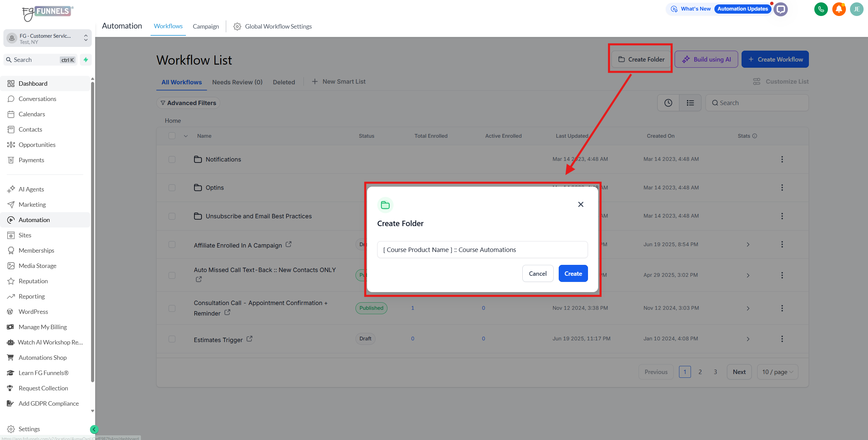
Task: Open the chat support bubble icon
Action: pos(781,9)
